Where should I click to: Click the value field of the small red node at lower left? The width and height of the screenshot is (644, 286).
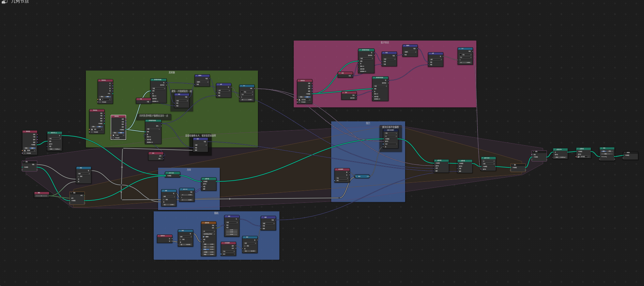[x=42, y=196]
